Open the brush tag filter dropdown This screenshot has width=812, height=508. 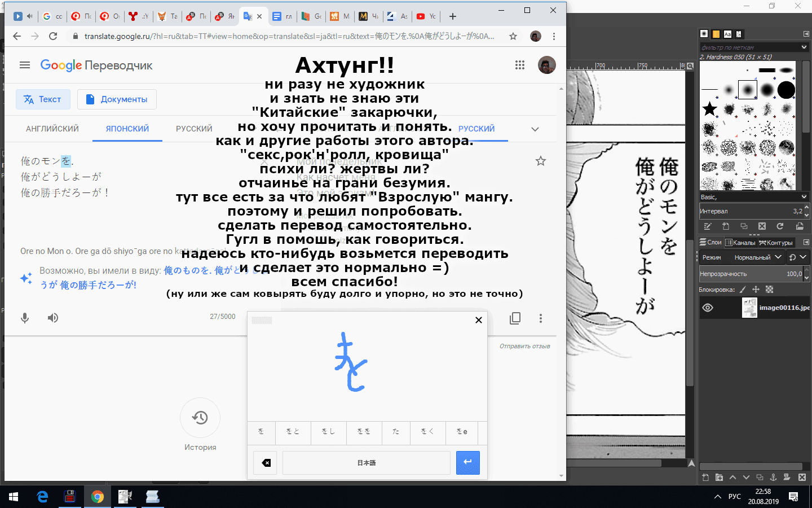tap(804, 47)
